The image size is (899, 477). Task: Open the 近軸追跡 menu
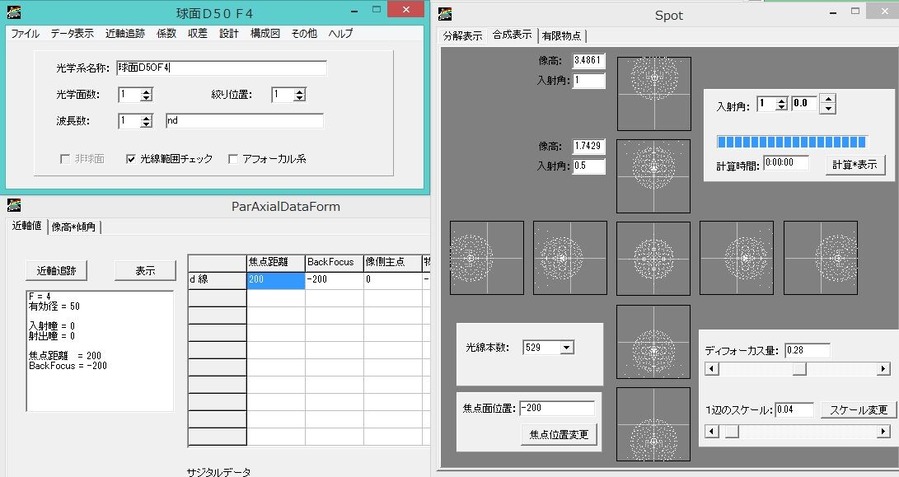[125, 34]
